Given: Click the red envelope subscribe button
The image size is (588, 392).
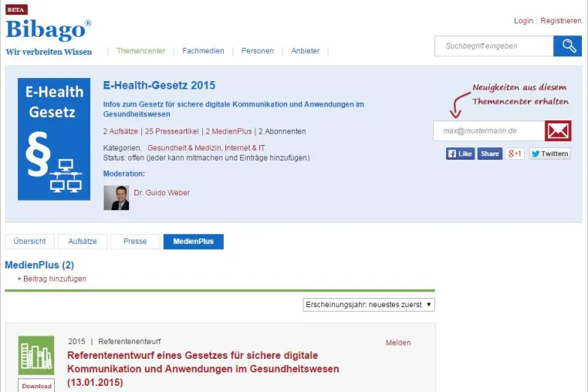Looking at the screenshot, I should 558,131.
